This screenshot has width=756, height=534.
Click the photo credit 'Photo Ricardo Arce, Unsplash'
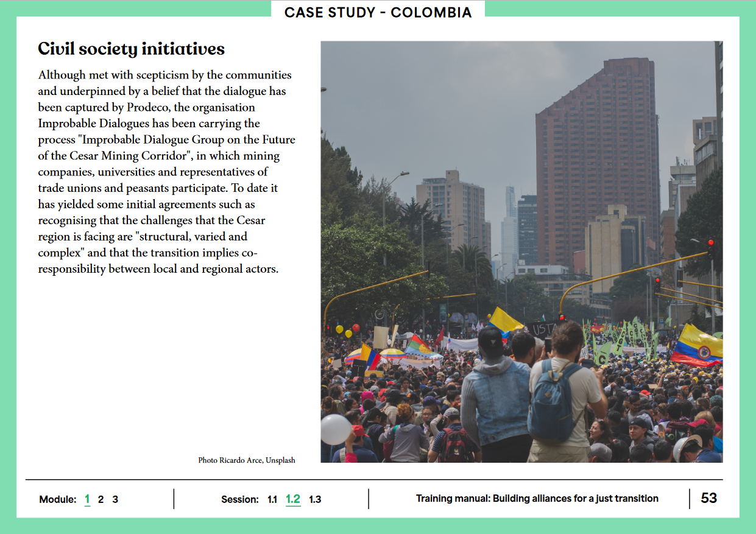click(247, 460)
